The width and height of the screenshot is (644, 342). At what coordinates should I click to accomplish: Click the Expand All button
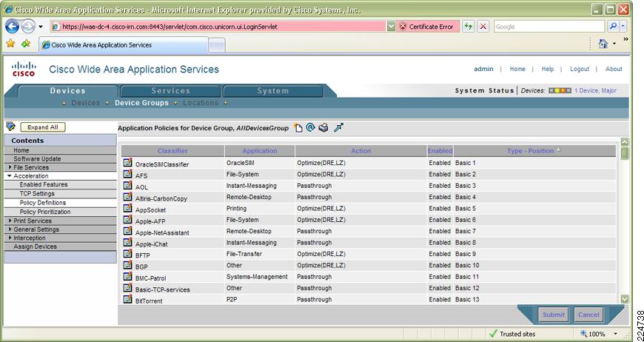point(43,127)
